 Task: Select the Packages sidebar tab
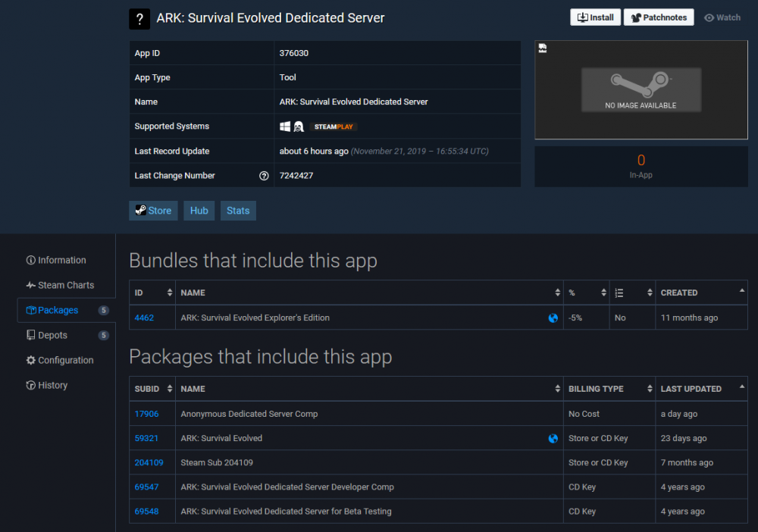[66, 310]
